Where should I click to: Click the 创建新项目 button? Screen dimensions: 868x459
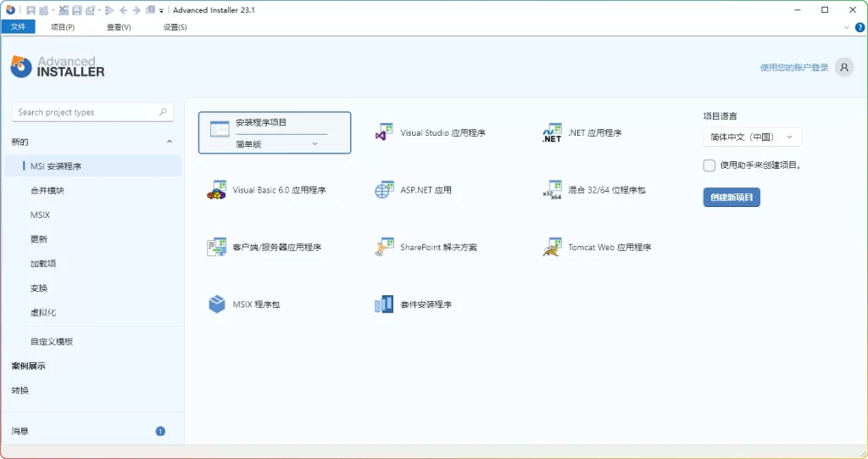732,198
